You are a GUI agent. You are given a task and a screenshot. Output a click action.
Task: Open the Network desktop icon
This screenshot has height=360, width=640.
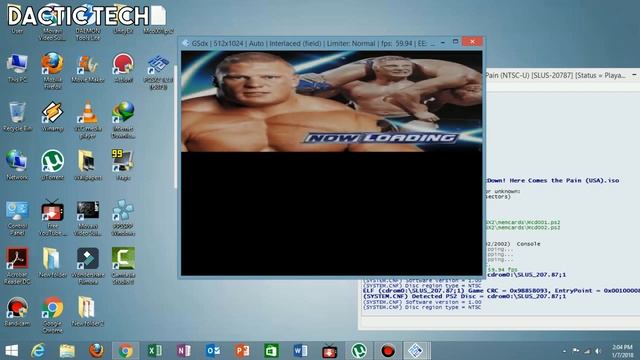pyautogui.click(x=17, y=165)
